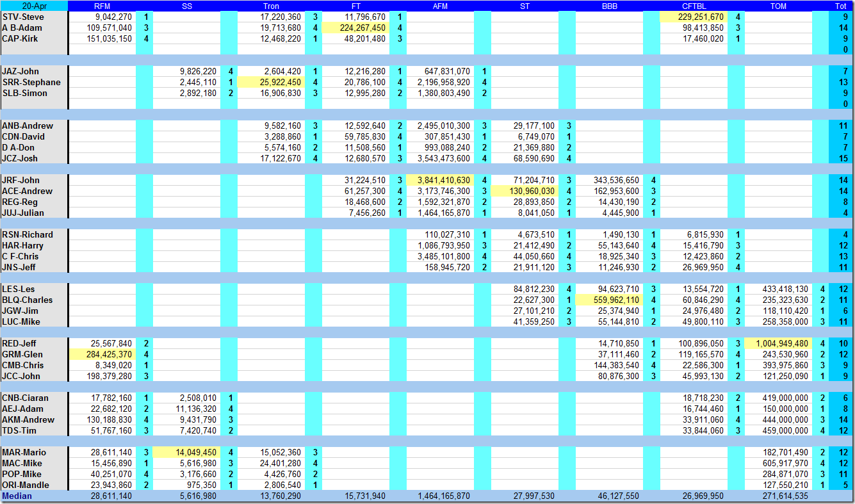Click the RFM column header
Image resolution: width=855 pixels, height=504 pixels.
pyautogui.click(x=102, y=6)
